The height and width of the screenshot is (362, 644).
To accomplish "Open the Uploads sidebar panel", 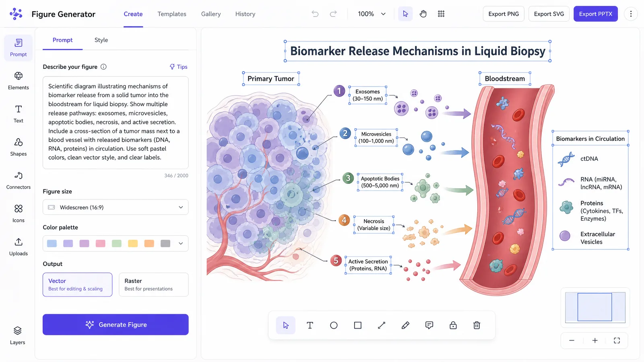I will (x=19, y=247).
